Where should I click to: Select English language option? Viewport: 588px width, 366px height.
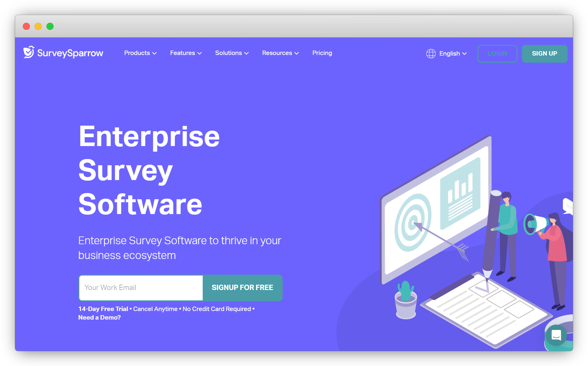pos(447,53)
